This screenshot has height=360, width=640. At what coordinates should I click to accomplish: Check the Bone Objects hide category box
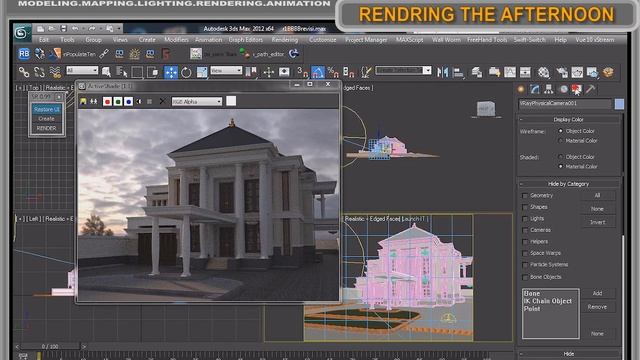point(525,277)
